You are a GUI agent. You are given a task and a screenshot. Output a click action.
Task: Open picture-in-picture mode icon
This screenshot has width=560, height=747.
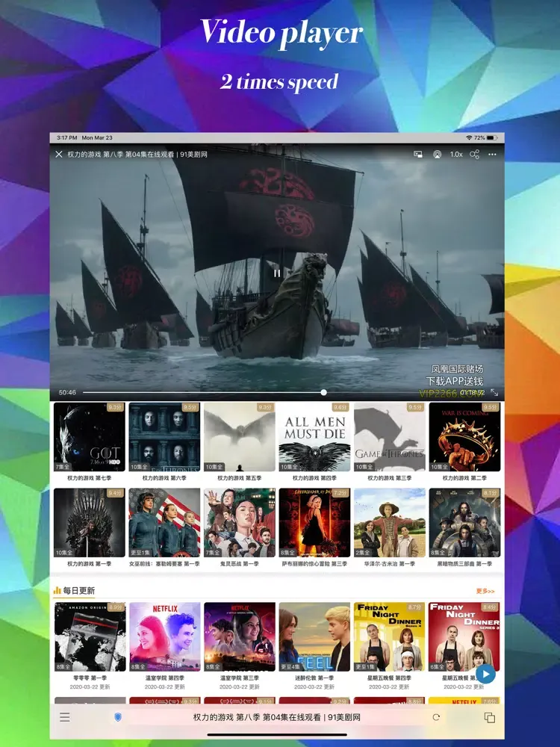point(417,155)
